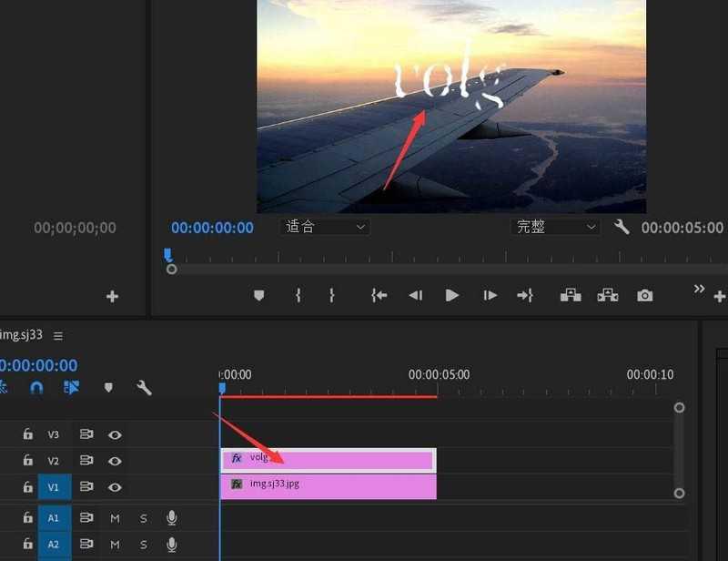
Task: Click the voice-over record mic on A1
Action: point(172,517)
